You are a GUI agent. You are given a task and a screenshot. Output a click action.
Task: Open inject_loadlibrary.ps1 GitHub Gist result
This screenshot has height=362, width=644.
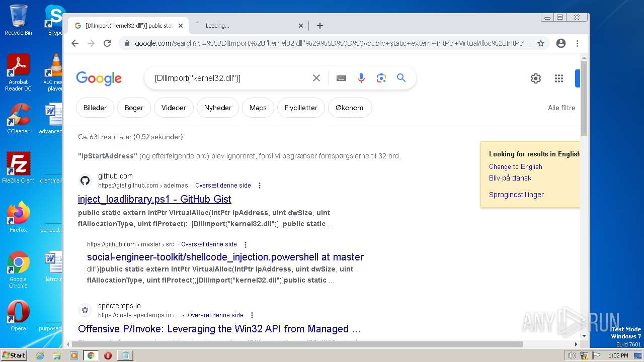coord(154,199)
